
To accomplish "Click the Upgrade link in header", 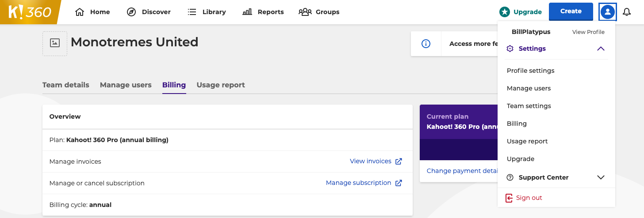I will 528,12.
